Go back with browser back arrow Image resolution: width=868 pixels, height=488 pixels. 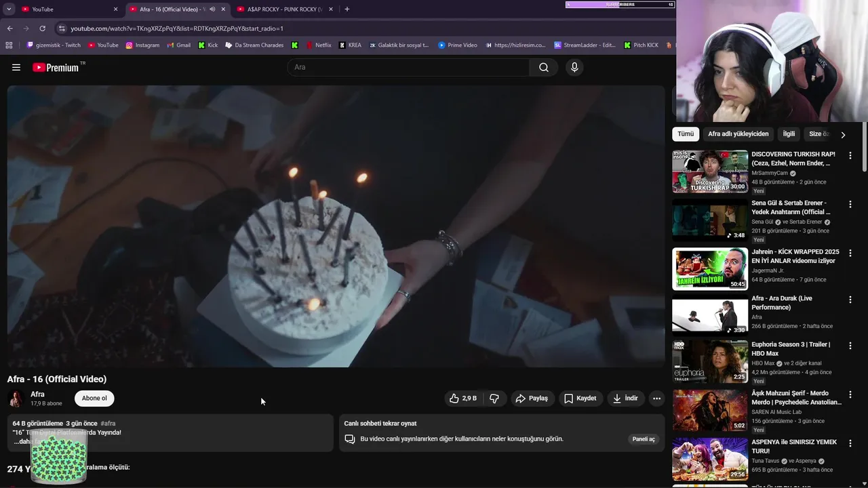9,28
